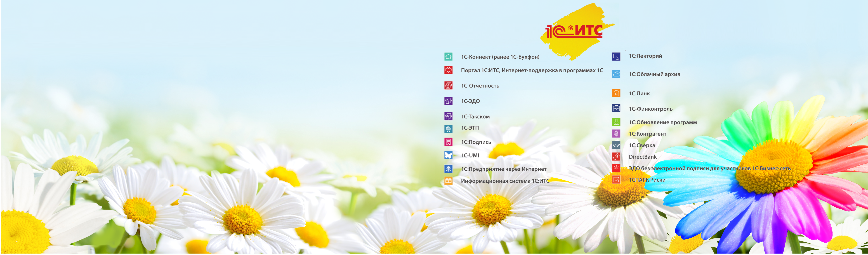Click the 1С-ЭТП basket icon
This screenshot has height=255, width=868.
click(448, 129)
